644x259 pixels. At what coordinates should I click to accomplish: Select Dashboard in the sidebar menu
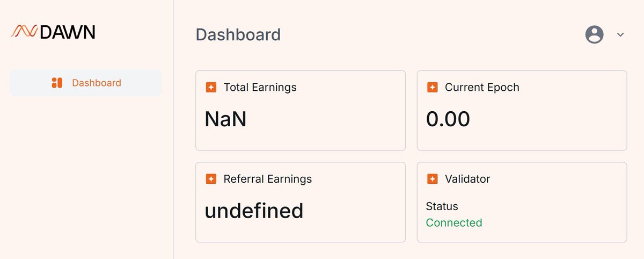86,83
